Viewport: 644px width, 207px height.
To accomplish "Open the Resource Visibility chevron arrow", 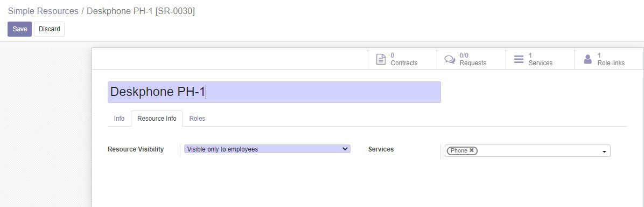I will (345, 149).
